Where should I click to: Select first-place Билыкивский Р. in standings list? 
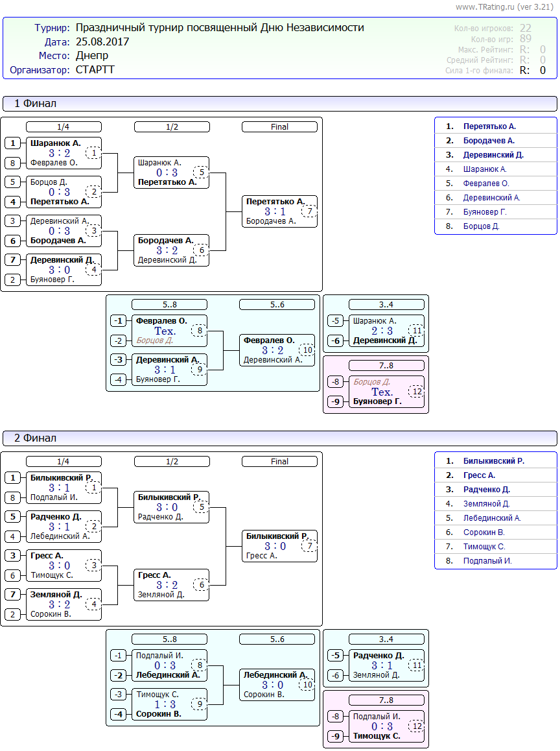tap(493, 461)
